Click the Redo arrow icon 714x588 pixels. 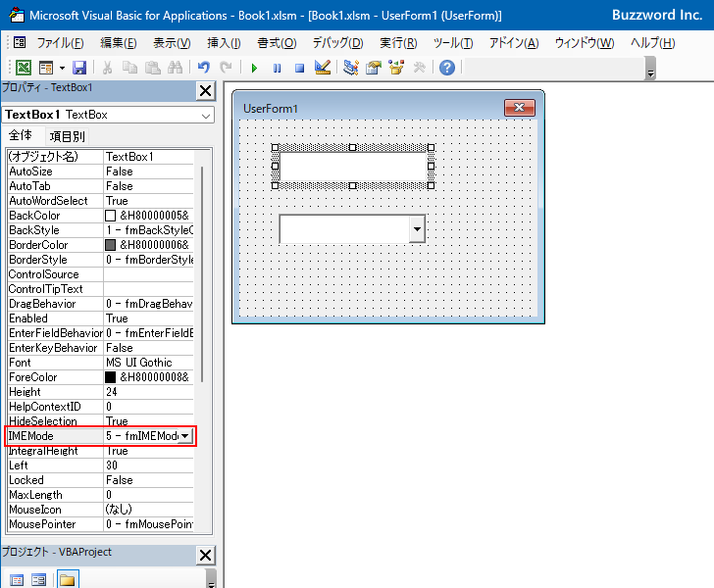coord(226,68)
